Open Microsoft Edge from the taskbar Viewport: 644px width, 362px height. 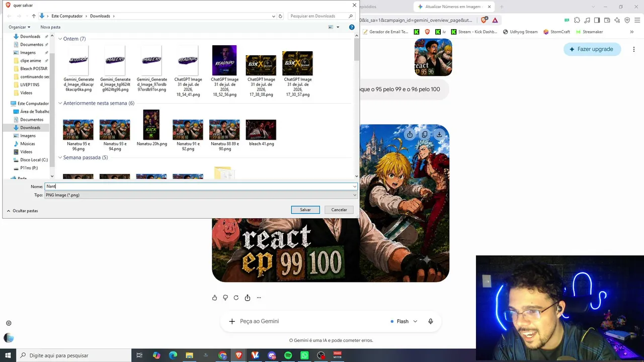click(173, 355)
